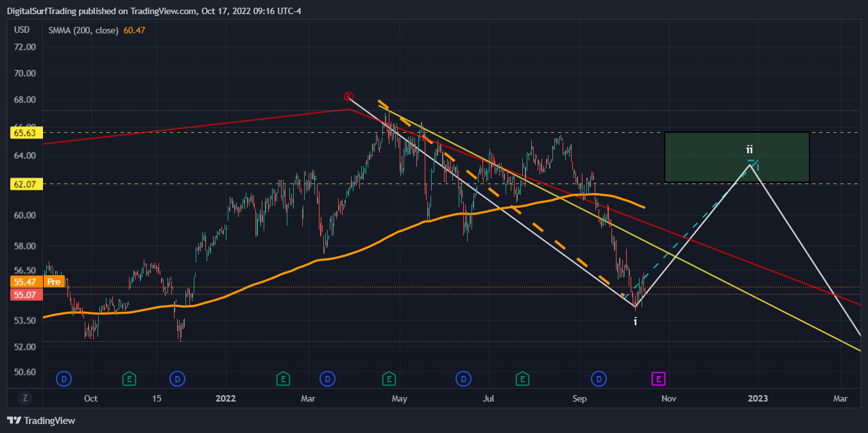Click the dividend D marker beside the first Mar label
868x433 pixels.
pyautogui.click(x=327, y=379)
